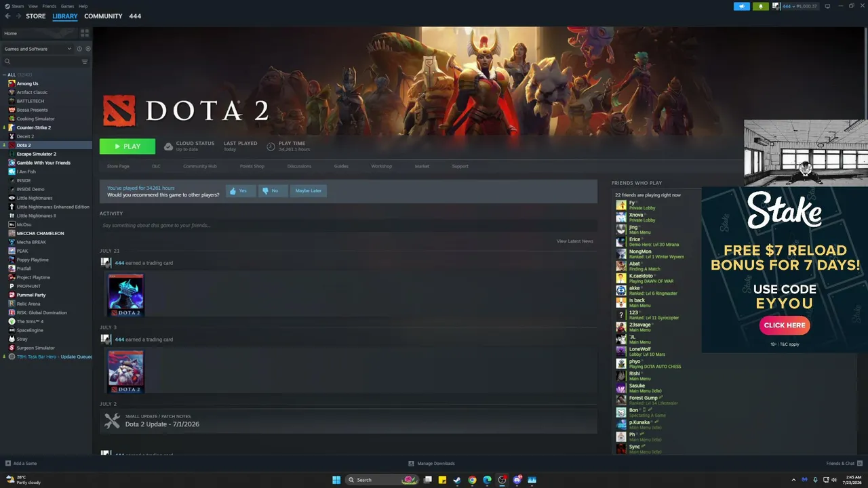Open the Windows Start menu

point(336,480)
